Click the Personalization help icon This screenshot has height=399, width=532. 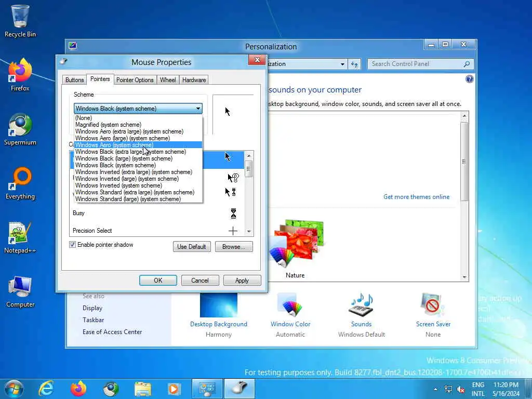click(469, 79)
